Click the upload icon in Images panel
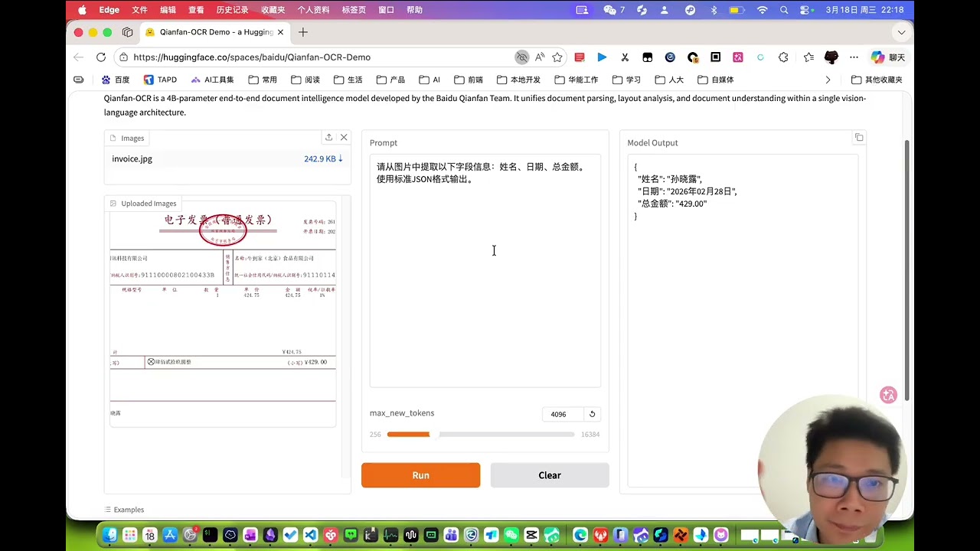This screenshot has height=551, width=980. click(328, 138)
